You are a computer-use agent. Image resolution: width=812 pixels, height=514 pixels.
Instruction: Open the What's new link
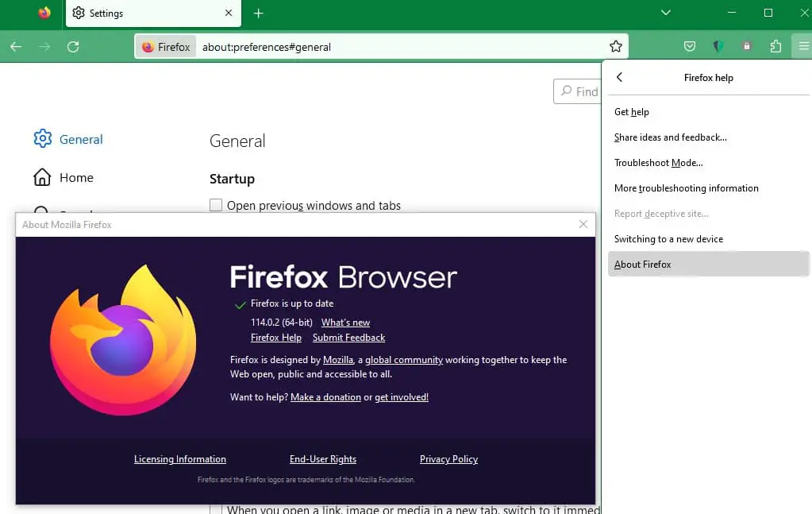[345, 323]
